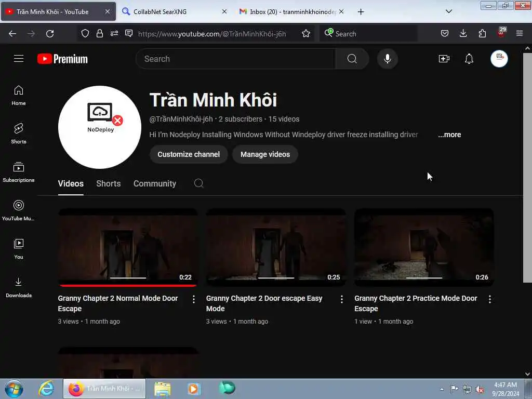The width and height of the screenshot is (532, 399).
Task: Open Save to Pocket icon
Action: [x=445, y=33]
